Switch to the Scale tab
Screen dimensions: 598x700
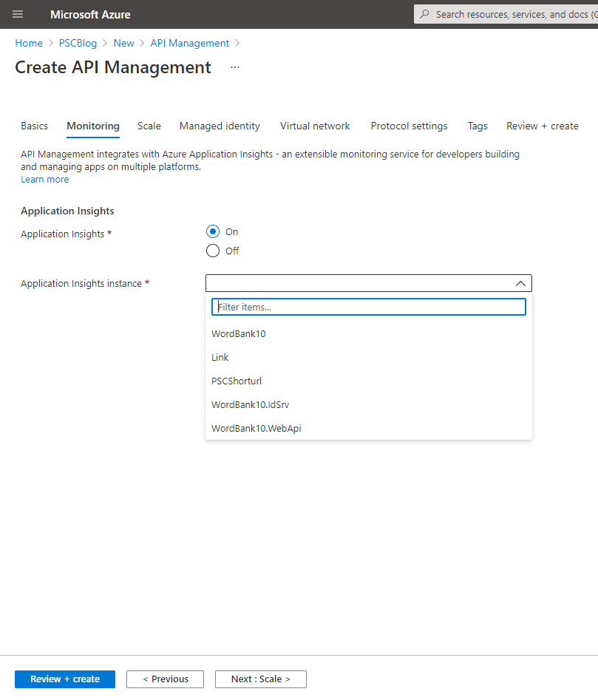click(149, 126)
